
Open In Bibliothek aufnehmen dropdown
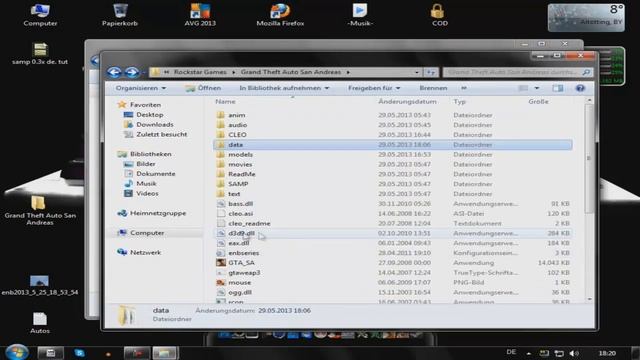284,88
